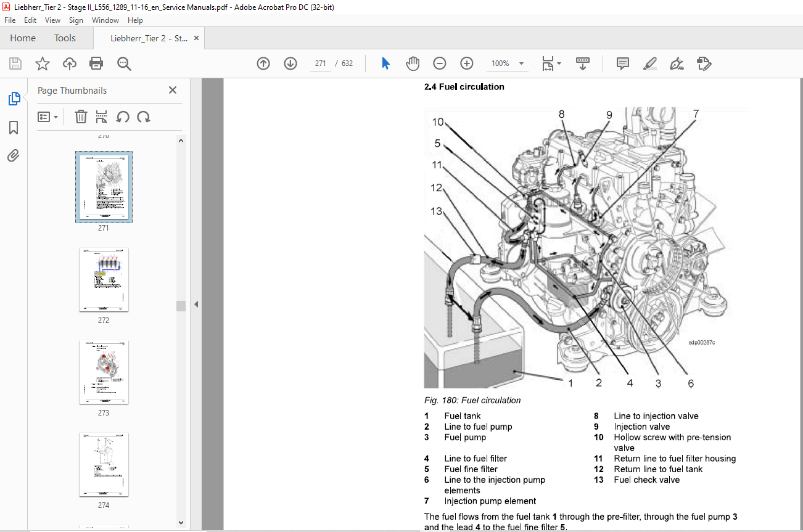Click the 'sdp00287c' figure code text
803x532 pixels.
click(x=702, y=343)
